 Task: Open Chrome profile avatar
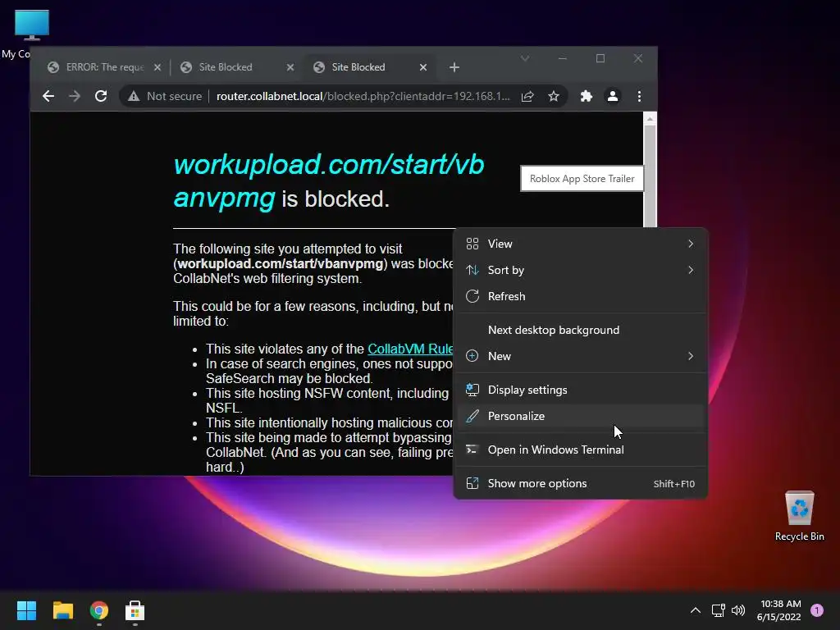click(x=612, y=97)
